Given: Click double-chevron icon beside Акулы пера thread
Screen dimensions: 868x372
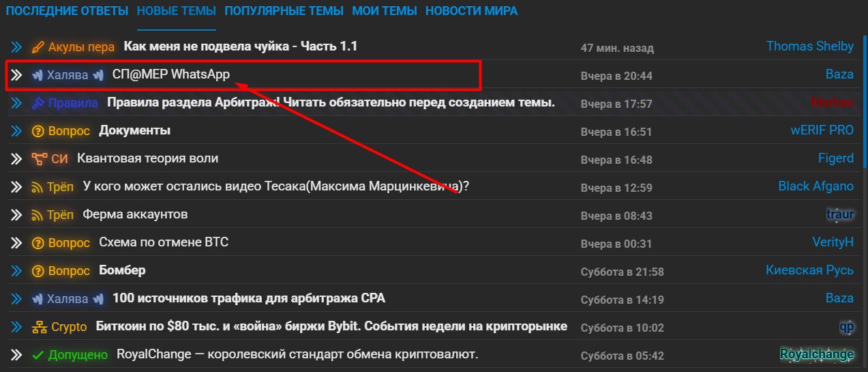Looking at the screenshot, I should coord(16,47).
